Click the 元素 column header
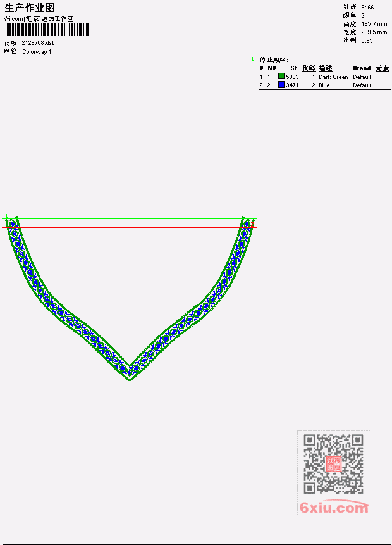Image resolution: width=392 pixels, height=545 pixels. coord(383,68)
